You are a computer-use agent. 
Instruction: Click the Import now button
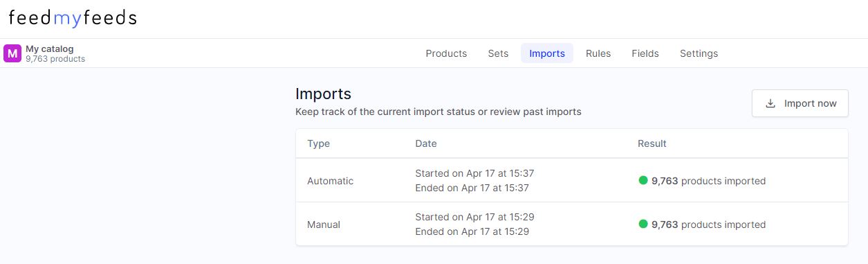point(800,103)
